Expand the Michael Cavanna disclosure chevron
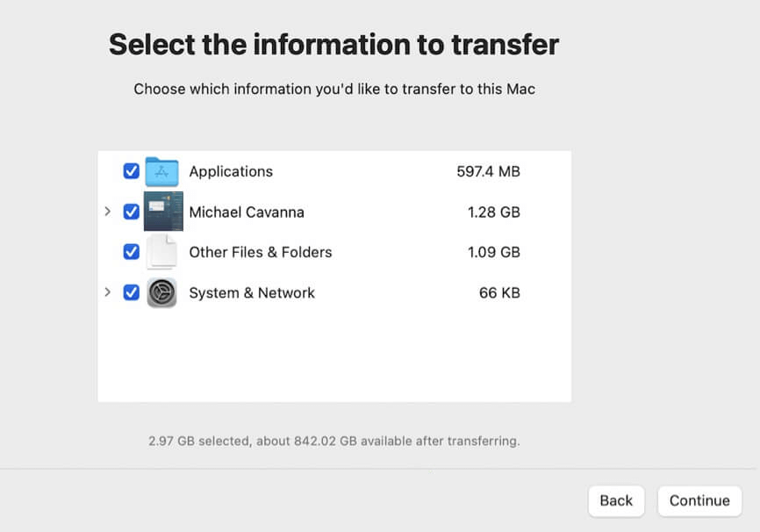This screenshot has width=760, height=532. point(107,212)
